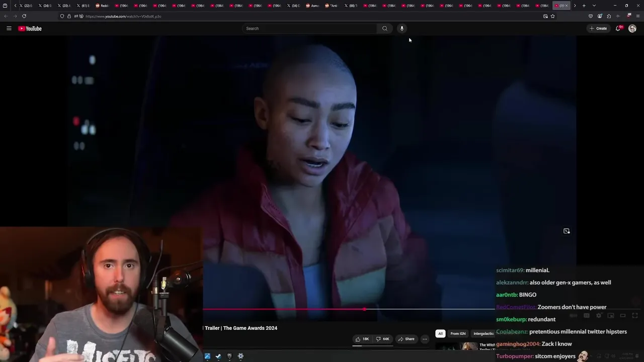The height and width of the screenshot is (362, 644).
Task: Start voice search with the microphone
Action: 401,29
